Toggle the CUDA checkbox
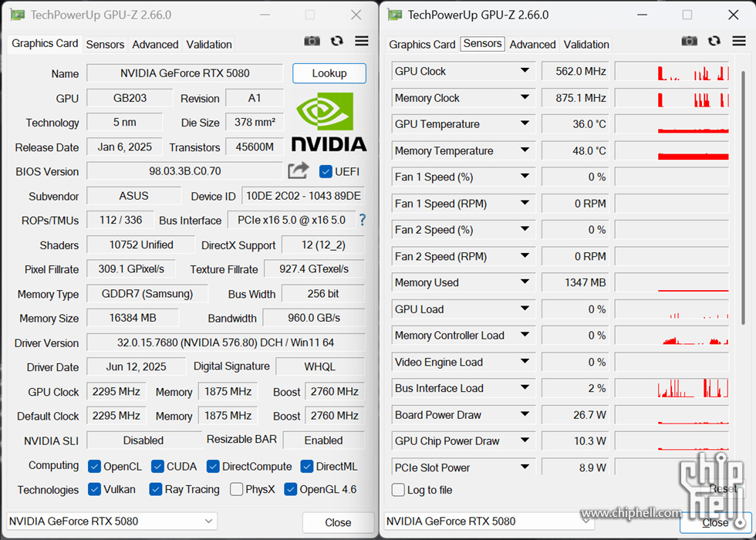Image resolution: width=756 pixels, height=540 pixels. tap(157, 467)
